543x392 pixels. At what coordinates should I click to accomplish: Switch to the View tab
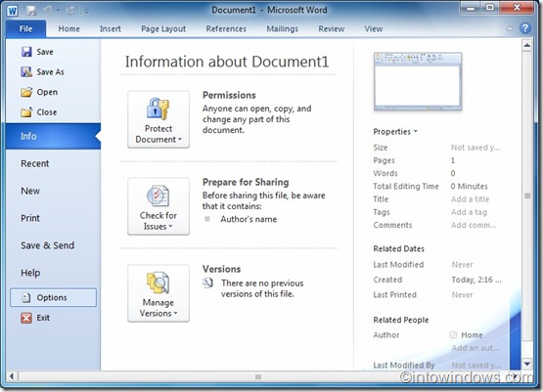coord(374,28)
